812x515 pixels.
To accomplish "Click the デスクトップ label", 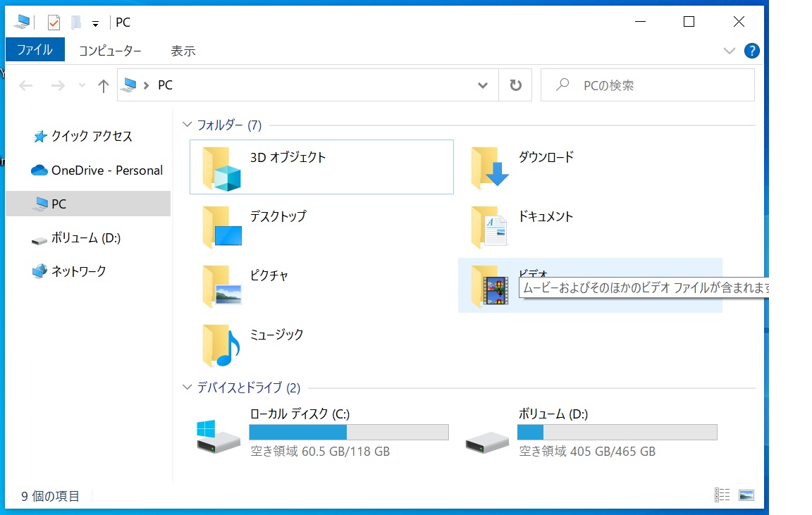I will click(278, 216).
